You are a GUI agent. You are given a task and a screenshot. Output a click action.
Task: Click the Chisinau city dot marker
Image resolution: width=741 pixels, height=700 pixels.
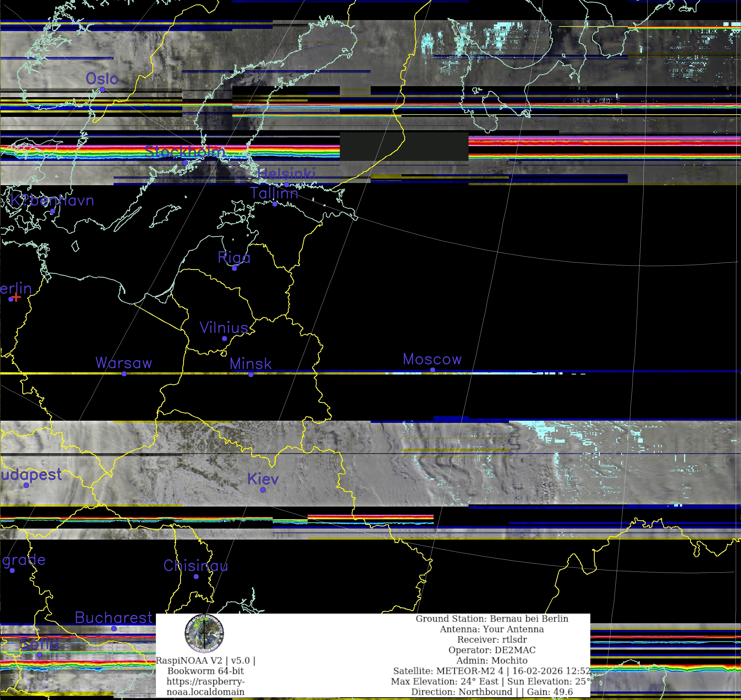(196, 576)
